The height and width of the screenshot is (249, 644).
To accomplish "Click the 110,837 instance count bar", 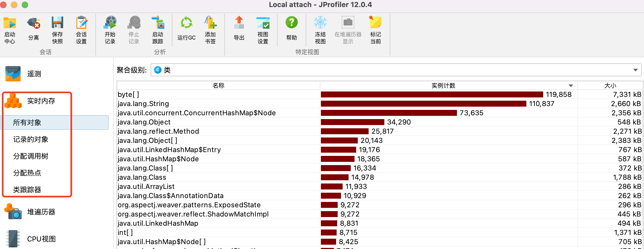I will point(424,104).
